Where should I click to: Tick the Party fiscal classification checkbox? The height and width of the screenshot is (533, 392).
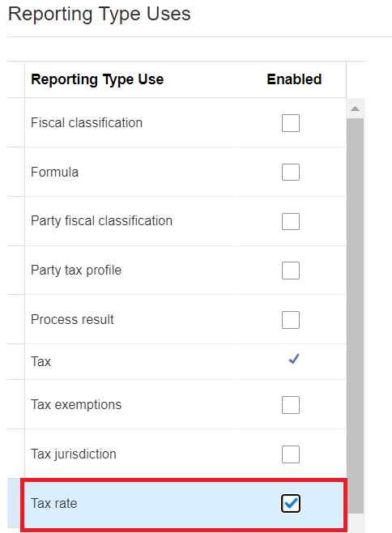(x=290, y=221)
